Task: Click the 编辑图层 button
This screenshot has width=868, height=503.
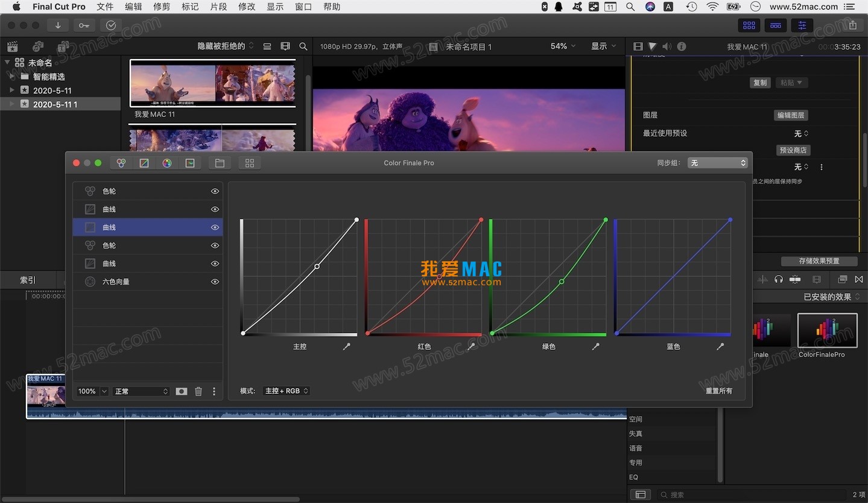Action: point(791,115)
